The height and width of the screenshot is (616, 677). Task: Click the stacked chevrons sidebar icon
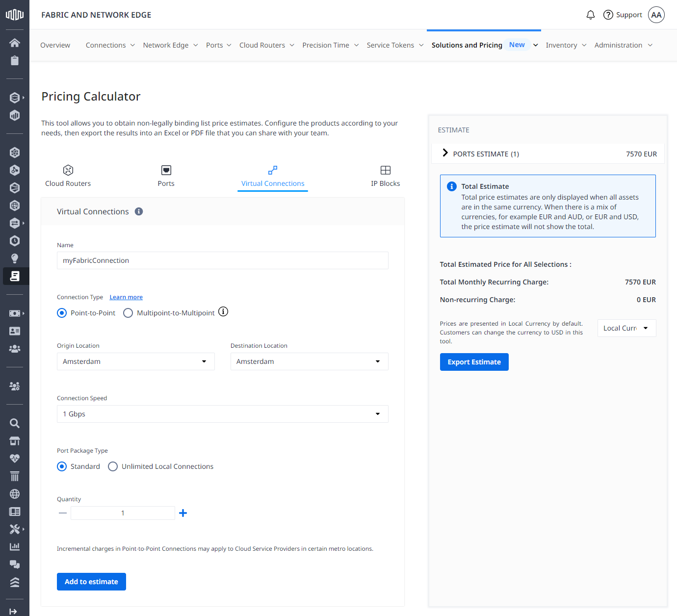coord(15,582)
